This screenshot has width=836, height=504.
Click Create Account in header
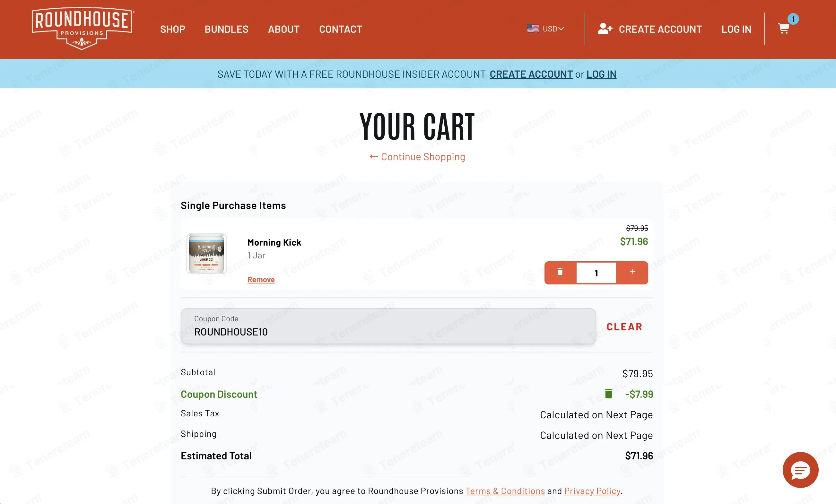click(660, 29)
